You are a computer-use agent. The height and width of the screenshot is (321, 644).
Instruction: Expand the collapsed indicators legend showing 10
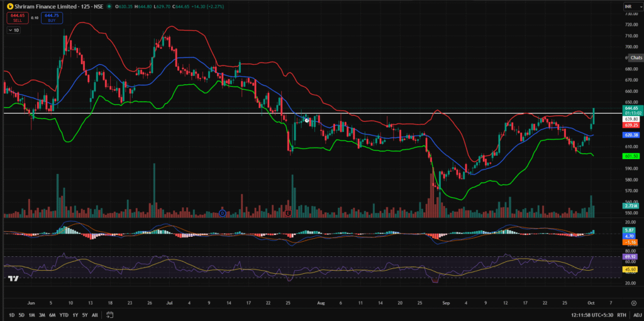[x=14, y=30]
